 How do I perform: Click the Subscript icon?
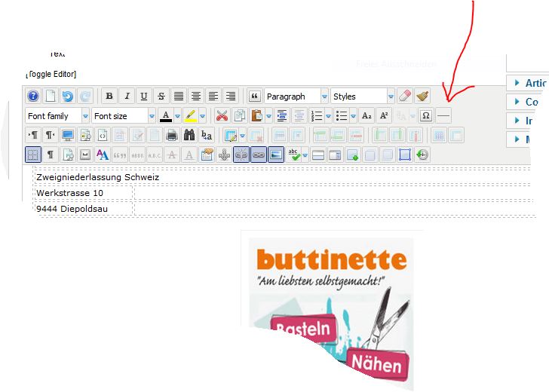coord(367,116)
